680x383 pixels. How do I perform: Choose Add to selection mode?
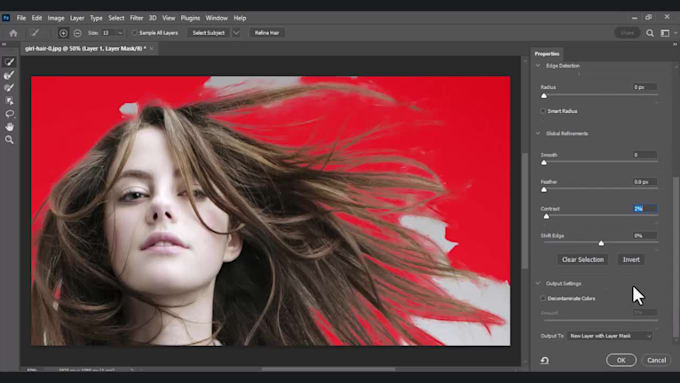[63, 33]
